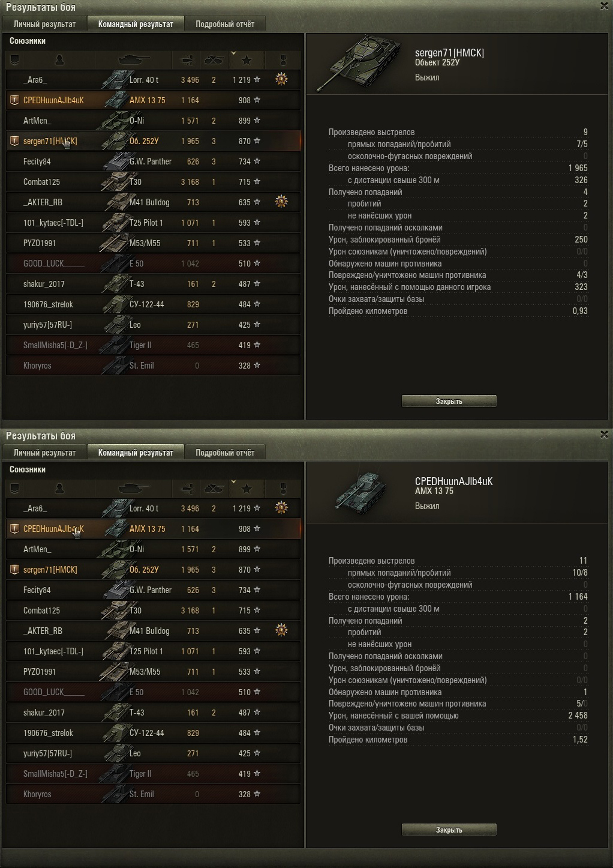Click Закрыть button under CPEDHuunAJIb4uK statistics

tap(449, 830)
